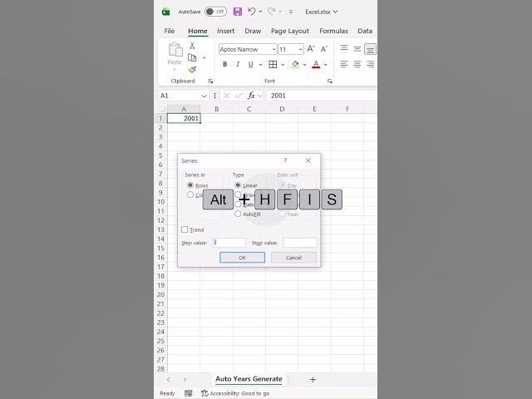Switch to the Draw tab
This screenshot has width=532, height=399.
point(253,31)
